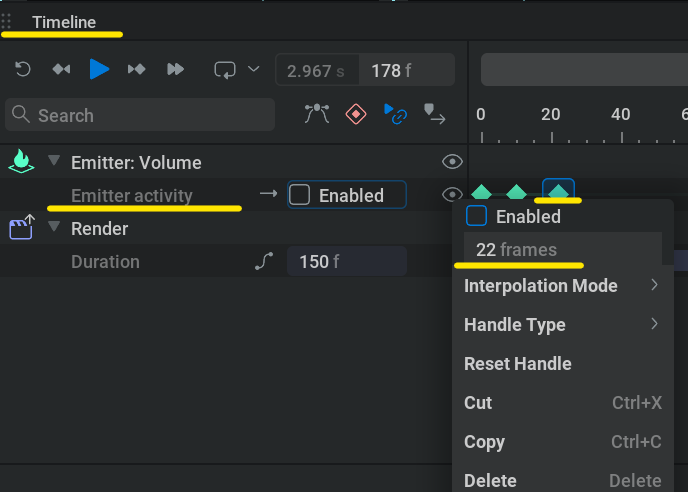This screenshot has height=492, width=688.
Task: Collapse the Emitter: Volume group
Action: [x=54, y=161]
